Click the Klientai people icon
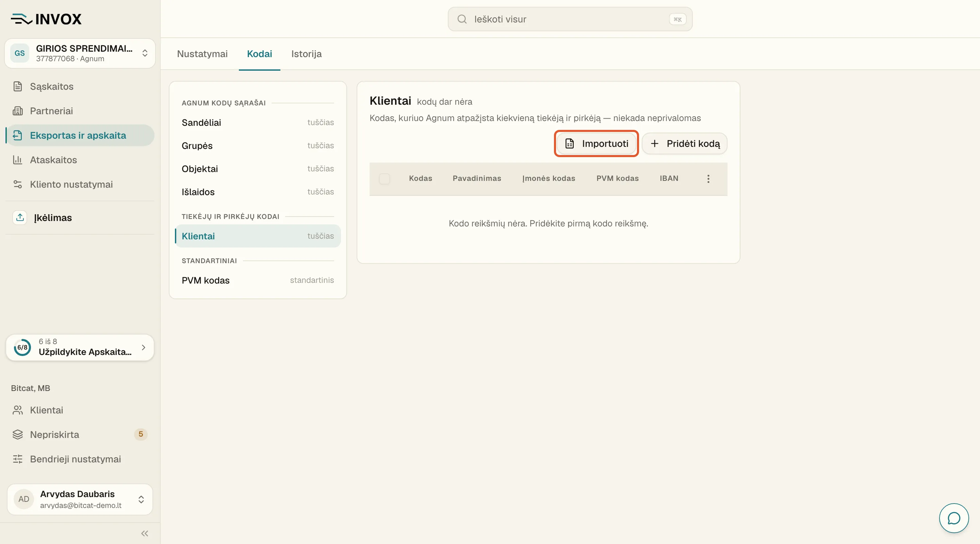Screen dimensions: 980x544 [x=17, y=410]
